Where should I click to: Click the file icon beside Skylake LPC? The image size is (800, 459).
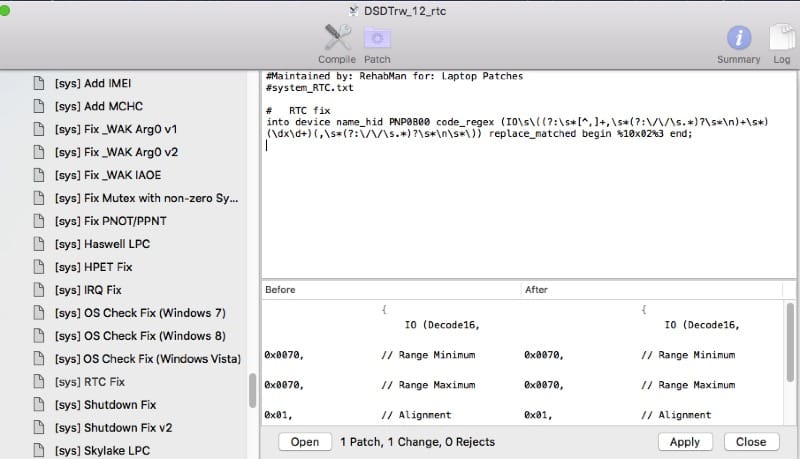(x=40, y=451)
